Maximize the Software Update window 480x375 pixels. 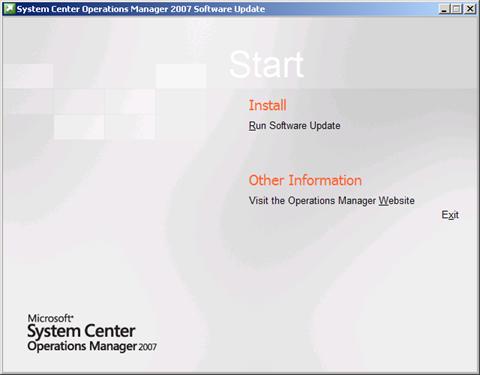(x=456, y=9)
